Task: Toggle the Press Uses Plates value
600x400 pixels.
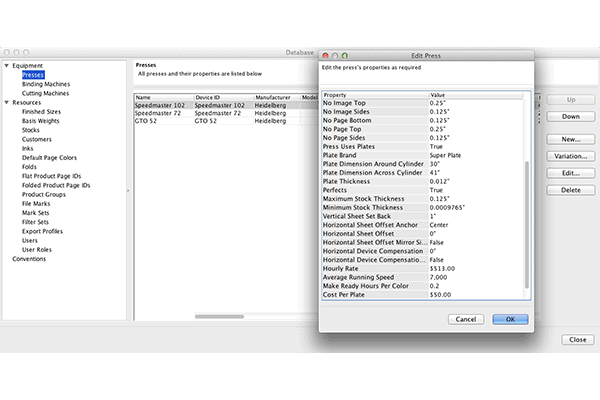Action: [475, 147]
